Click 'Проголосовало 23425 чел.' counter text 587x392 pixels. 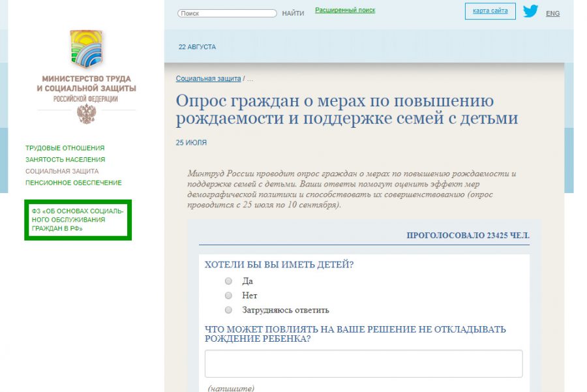click(x=468, y=235)
